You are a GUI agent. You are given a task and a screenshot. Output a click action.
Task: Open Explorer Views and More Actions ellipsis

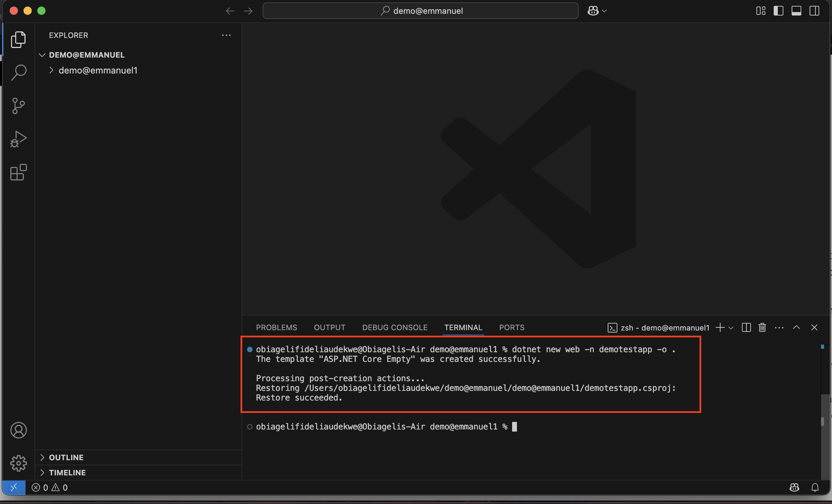226,35
